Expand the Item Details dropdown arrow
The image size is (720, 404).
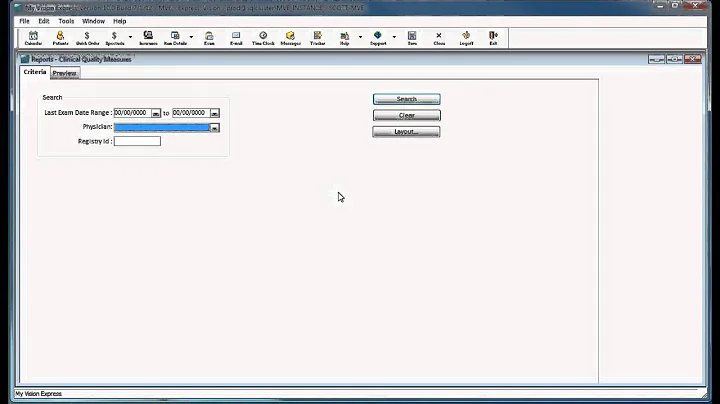point(191,37)
